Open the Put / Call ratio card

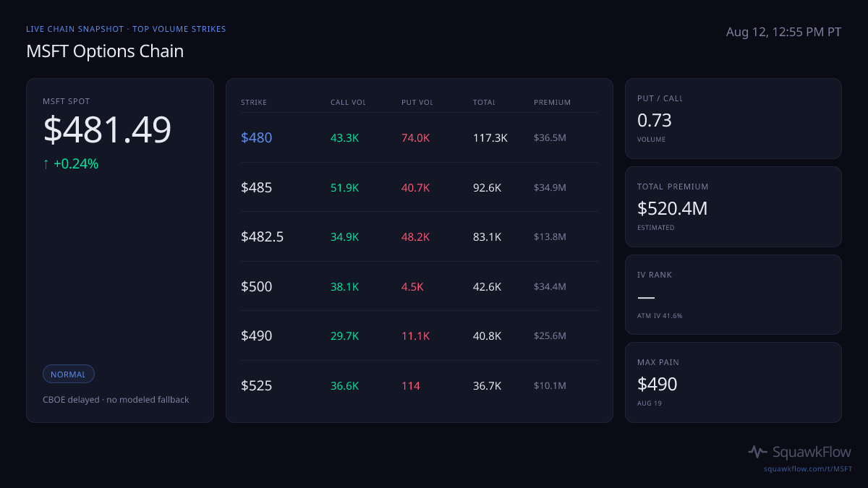pyautogui.click(x=733, y=119)
